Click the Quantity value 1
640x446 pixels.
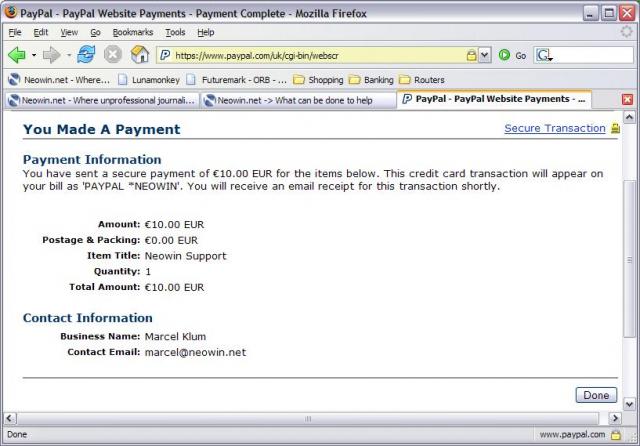tap(148, 272)
